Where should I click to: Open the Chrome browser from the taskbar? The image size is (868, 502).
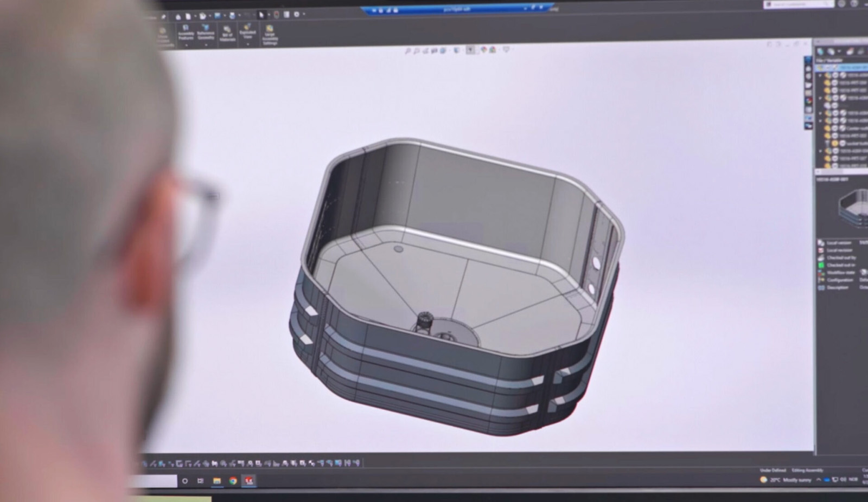(x=233, y=481)
